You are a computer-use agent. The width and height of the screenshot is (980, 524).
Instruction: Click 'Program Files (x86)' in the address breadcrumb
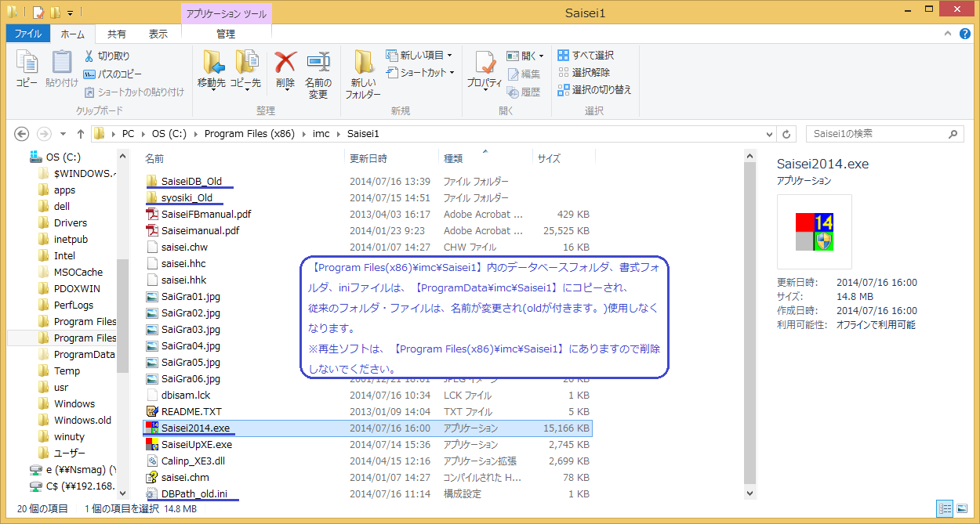coord(249,134)
